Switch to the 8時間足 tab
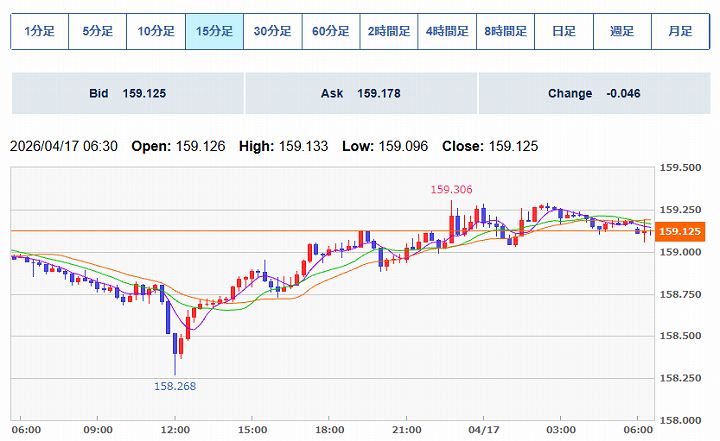Viewport: 720px width, 441px height. tap(505, 31)
